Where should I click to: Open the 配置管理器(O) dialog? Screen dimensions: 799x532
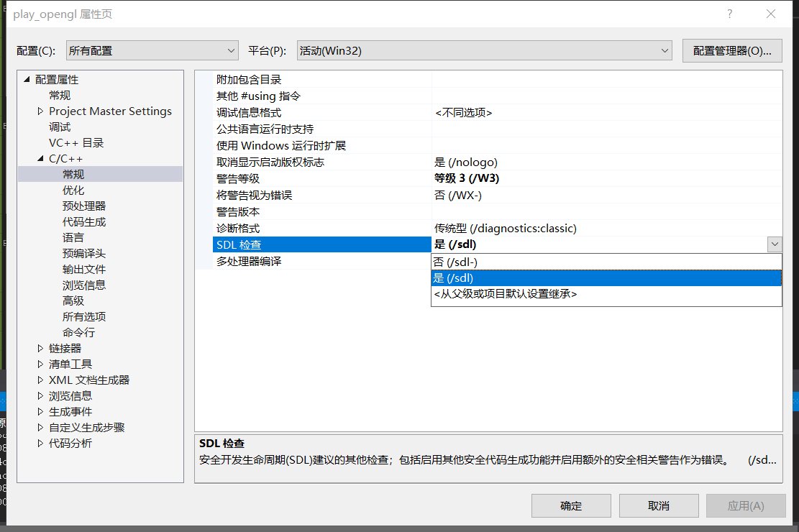click(731, 50)
